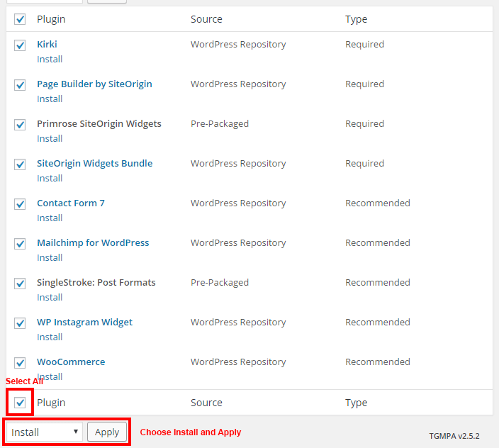Click Install under Page Builder by SiteOrigin
499x448 pixels.
pos(50,99)
